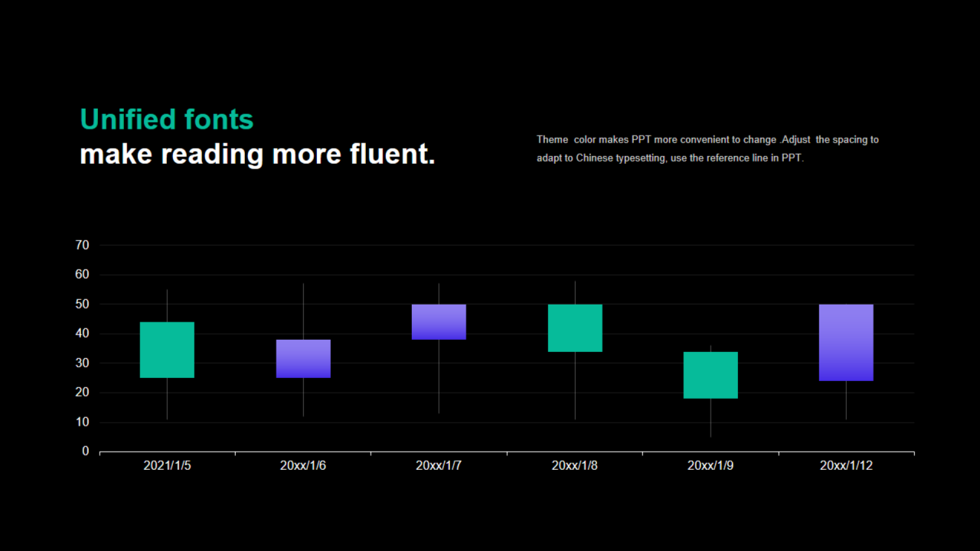Click the '50' value on vertical axis
Screen dimensions: 980x551
tap(83, 305)
